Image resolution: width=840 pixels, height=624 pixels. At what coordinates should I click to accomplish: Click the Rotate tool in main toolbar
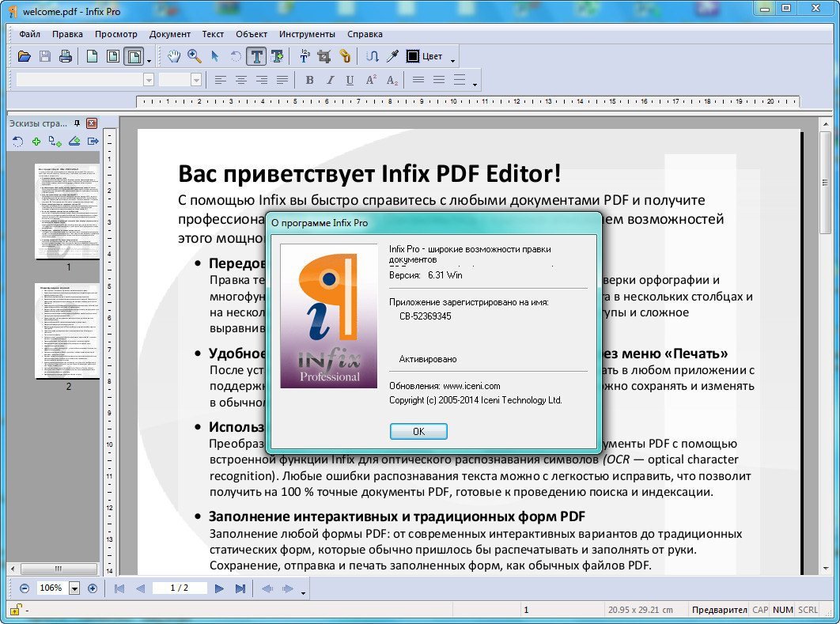click(236, 56)
